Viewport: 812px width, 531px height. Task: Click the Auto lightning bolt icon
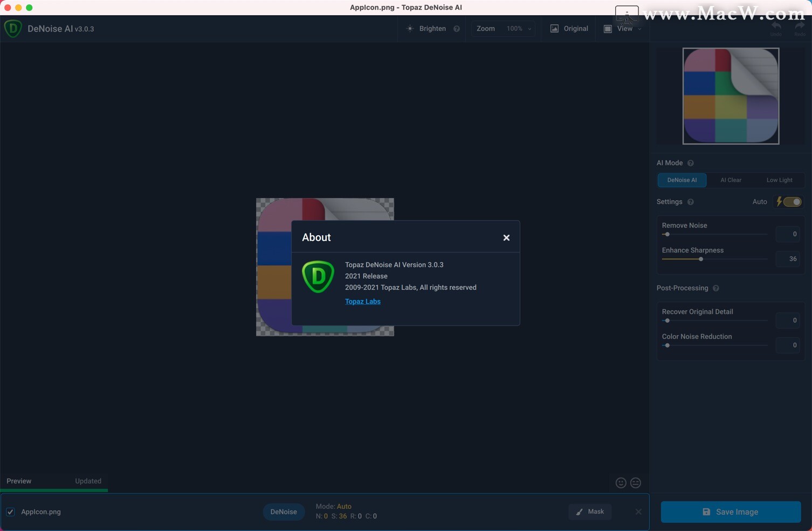[779, 201]
